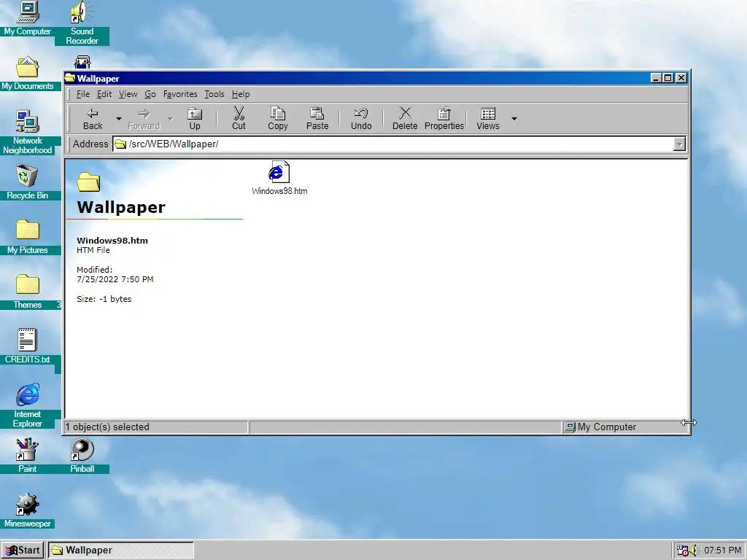Click the large Wallpaper folder heading
This screenshot has height=560, width=747.
coord(121,207)
